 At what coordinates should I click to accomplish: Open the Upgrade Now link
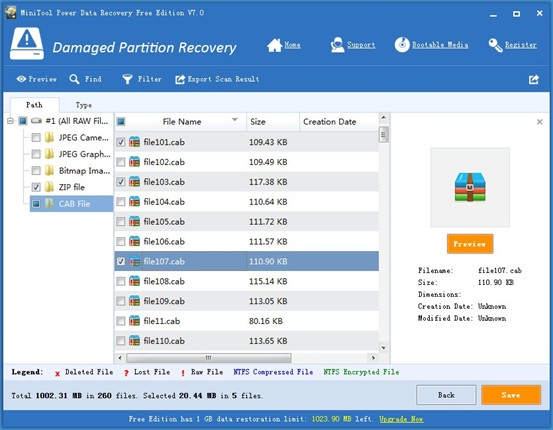click(x=401, y=419)
